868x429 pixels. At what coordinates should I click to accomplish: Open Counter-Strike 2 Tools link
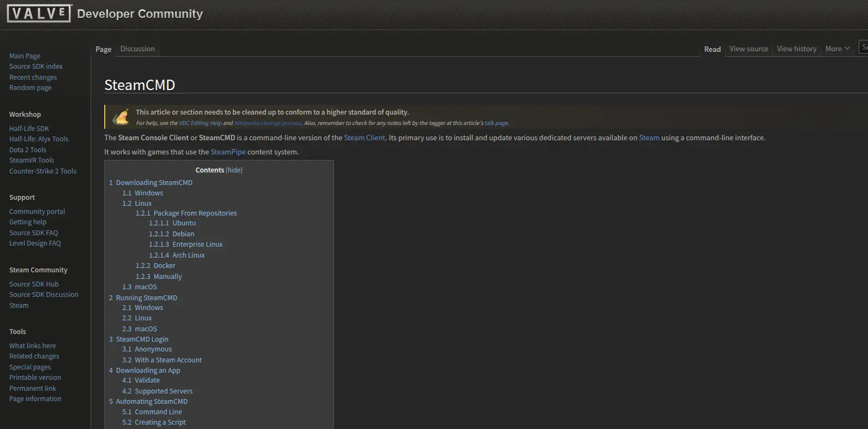coord(43,171)
